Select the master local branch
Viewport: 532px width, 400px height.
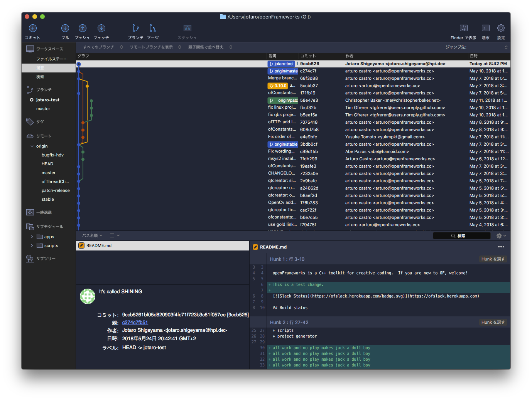coord(43,109)
